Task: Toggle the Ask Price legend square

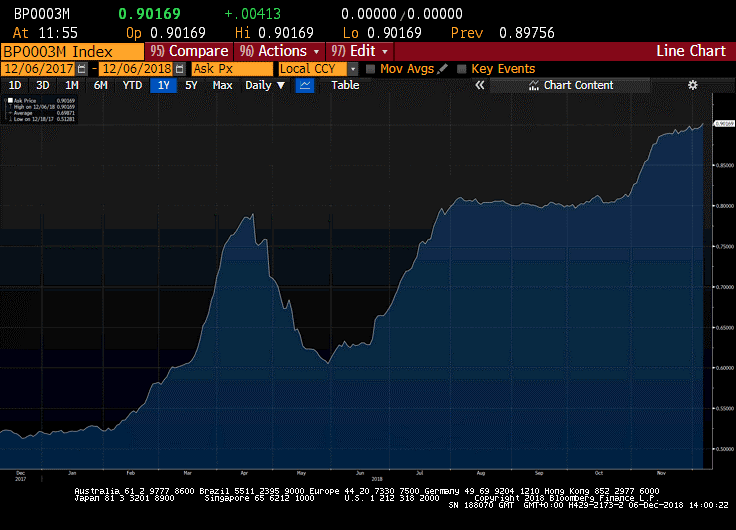Action: [x=10, y=100]
